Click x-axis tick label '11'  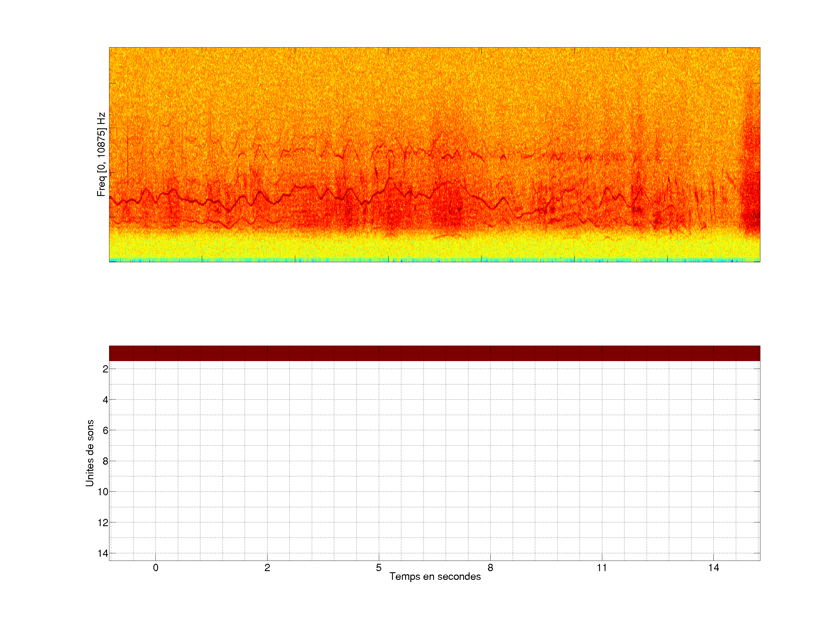coord(602,568)
